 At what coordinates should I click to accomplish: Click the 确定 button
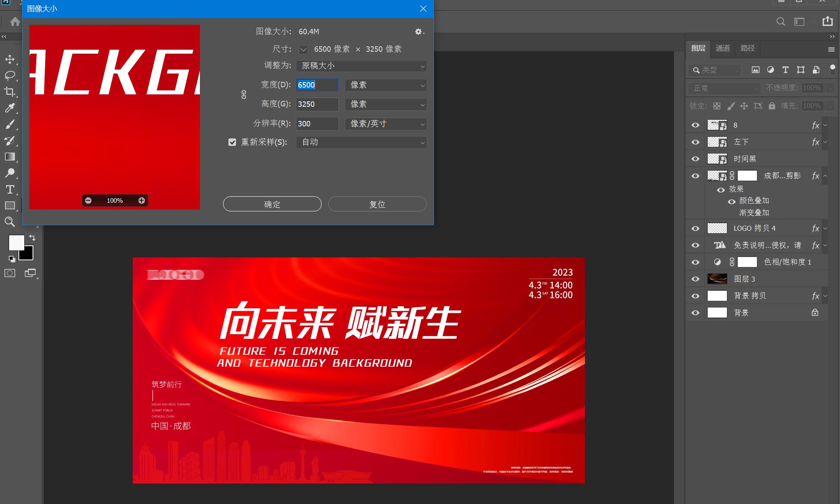(272, 204)
